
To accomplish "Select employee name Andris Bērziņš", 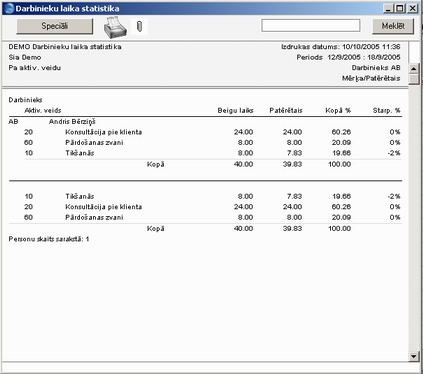I will [72, 122].
